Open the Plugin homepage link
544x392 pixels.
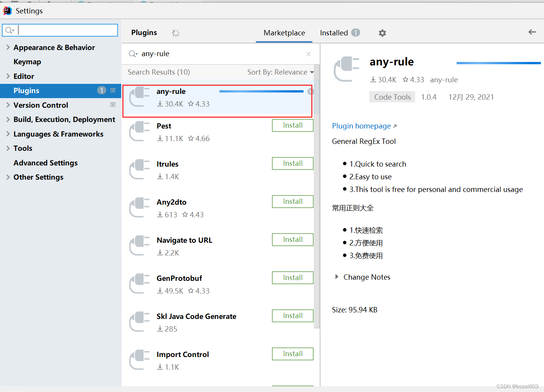(x=364, y=126)
